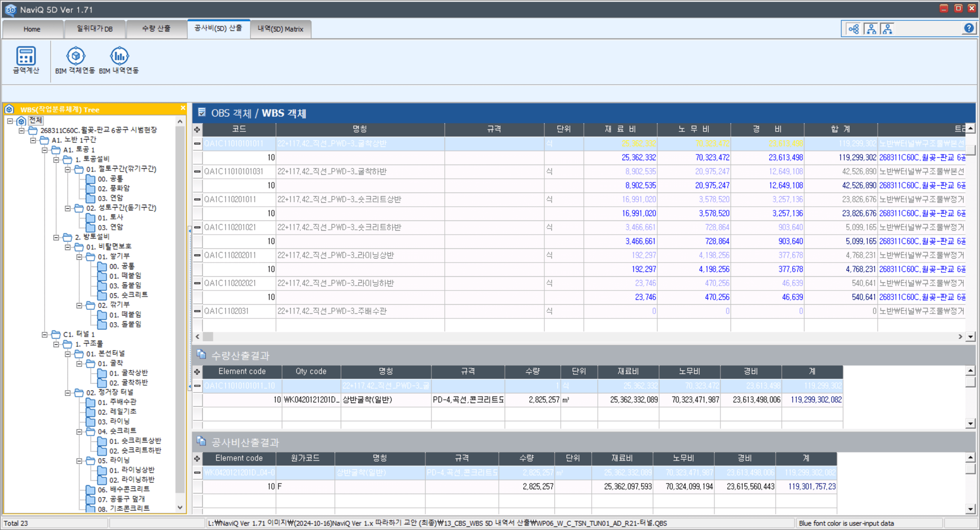Image resolution: width=980 pixels, height=530 pixels.
Task: Click the middle hierarchy layout icon in top-right toolbar
Action: point(871,29)
